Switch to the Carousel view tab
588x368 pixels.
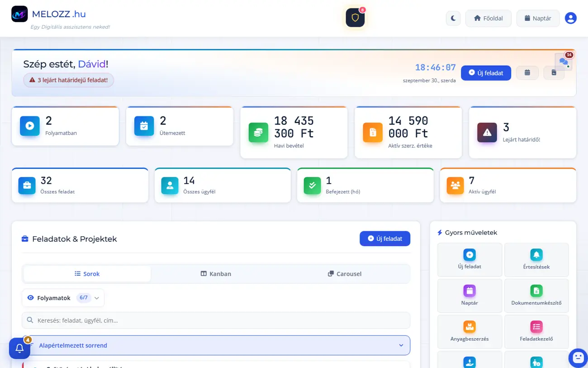345,274
